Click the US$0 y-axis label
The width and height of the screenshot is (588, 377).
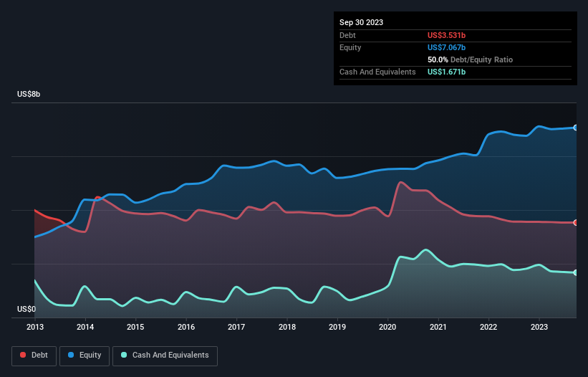pyautogui.click(x=26, y=309)
